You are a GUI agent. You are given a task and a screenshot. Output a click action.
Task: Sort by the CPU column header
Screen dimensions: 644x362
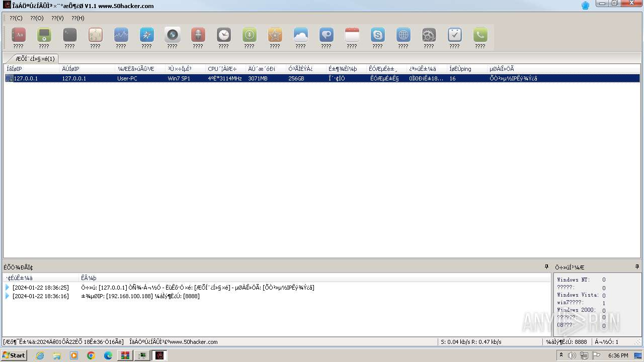225,69
